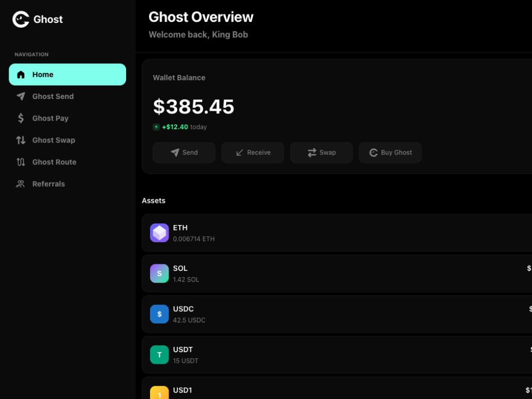This screenshot has height=399, width=532.
Task: Click the Swap button in wallet card
Action: click(321, 153)
